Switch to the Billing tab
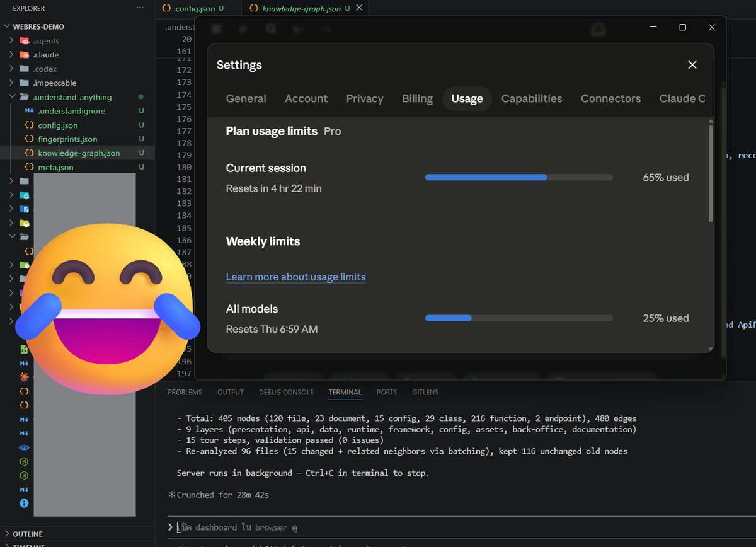 click(417, 99)
